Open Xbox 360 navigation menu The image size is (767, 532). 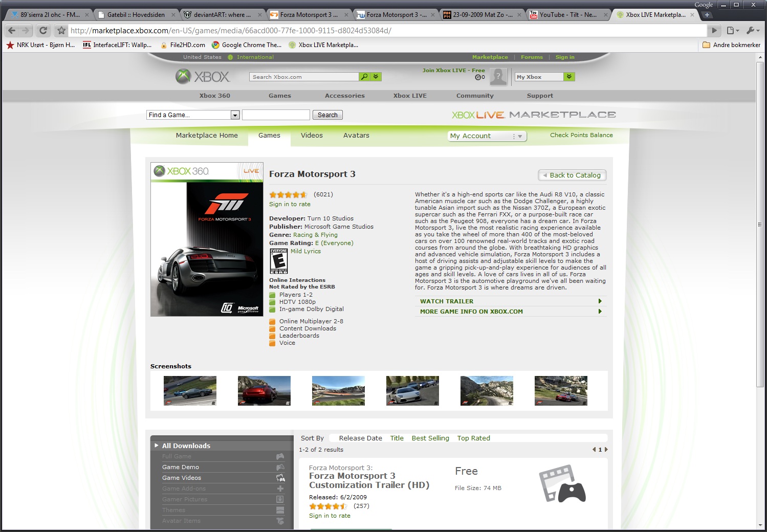pyautogui.click(x=215, y=96)
